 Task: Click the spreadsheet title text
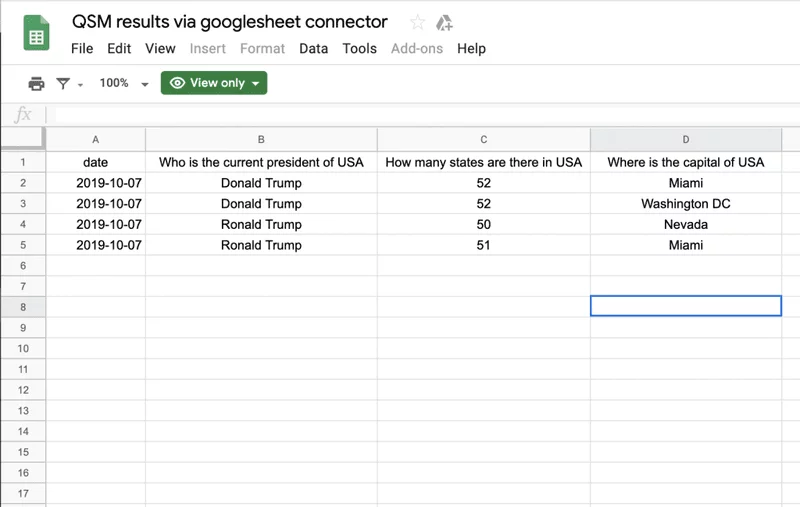click(x=230, y=22)
